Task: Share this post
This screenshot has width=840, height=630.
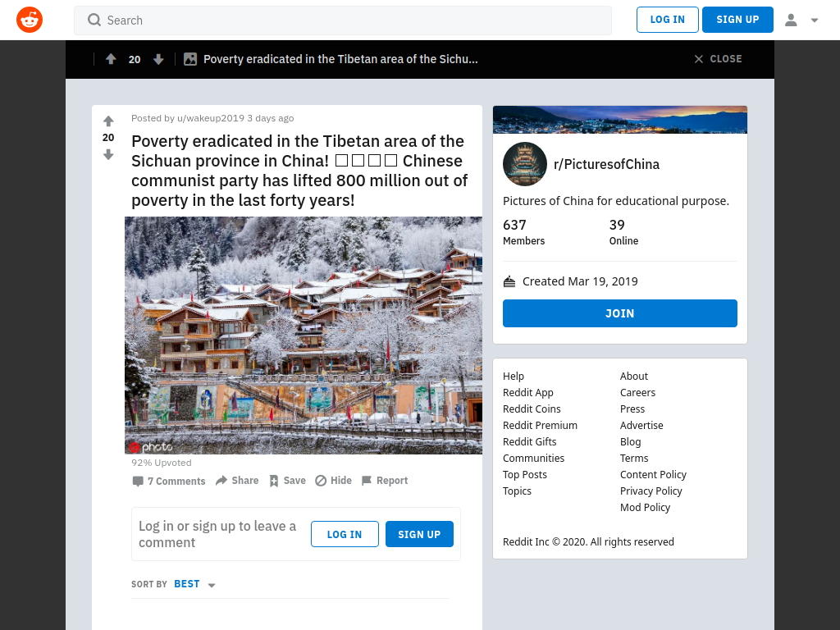Action: tap(237, 481)
